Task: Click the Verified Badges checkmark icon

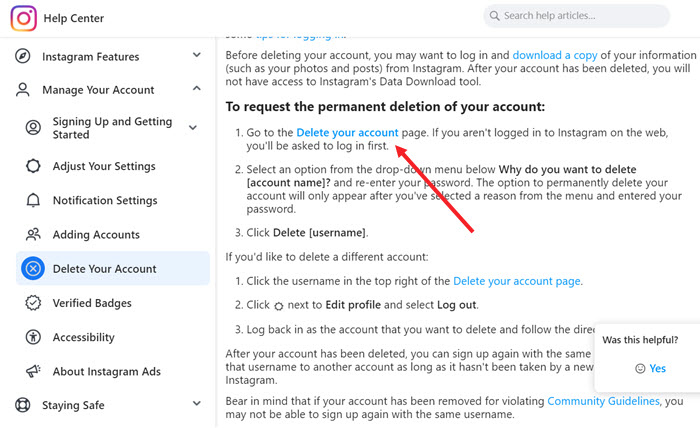Action: tap(34, 303)
